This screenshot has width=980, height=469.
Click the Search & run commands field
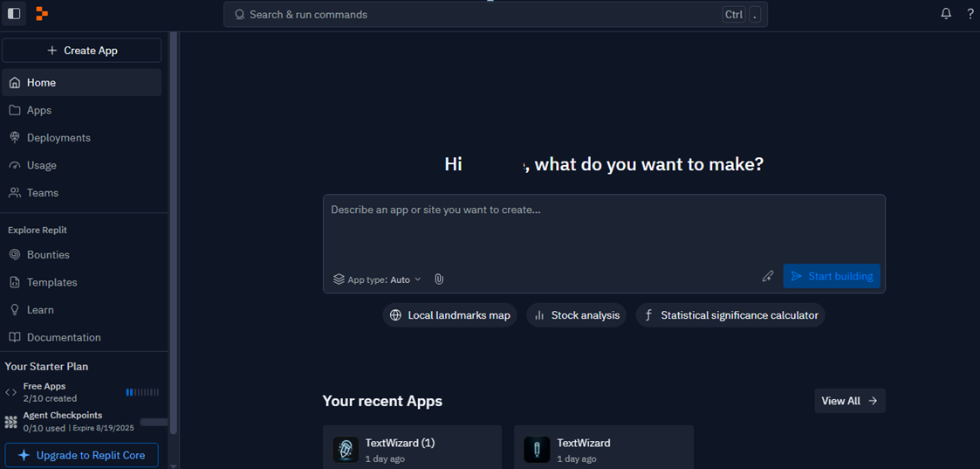496,14
